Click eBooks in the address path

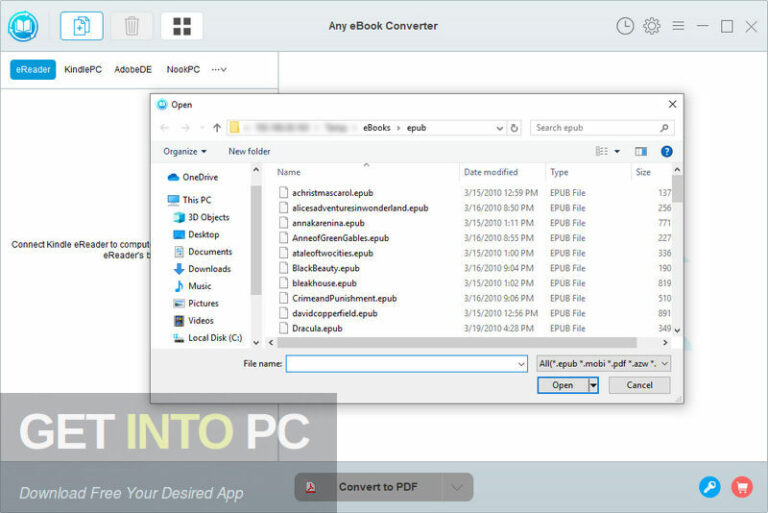pyautogui.click(x=376, y=128)
